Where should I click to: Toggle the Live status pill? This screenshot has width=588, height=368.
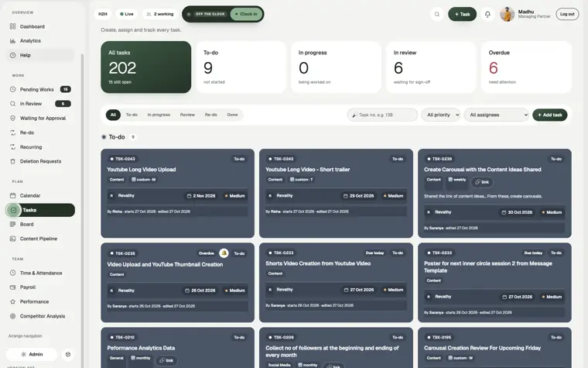(126, 14)
